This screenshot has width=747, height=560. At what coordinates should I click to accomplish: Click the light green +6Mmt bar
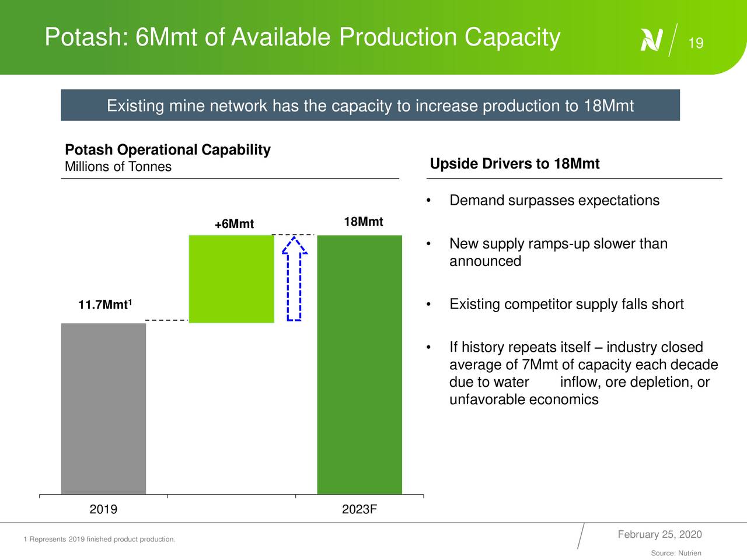[x=232, y=279]
